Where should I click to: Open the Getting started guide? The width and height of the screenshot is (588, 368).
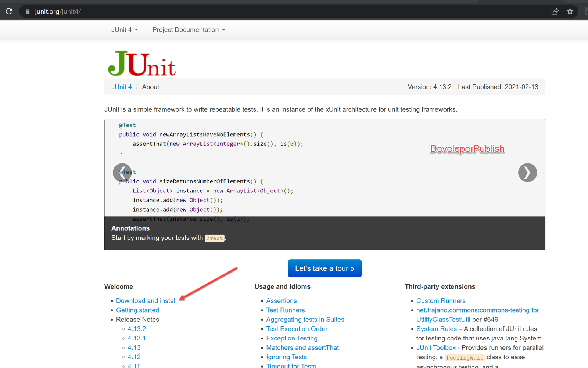(137, 310)
